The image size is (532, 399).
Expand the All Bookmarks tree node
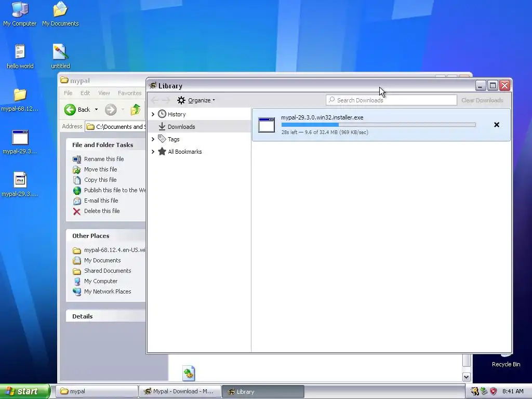click(153, 152)
